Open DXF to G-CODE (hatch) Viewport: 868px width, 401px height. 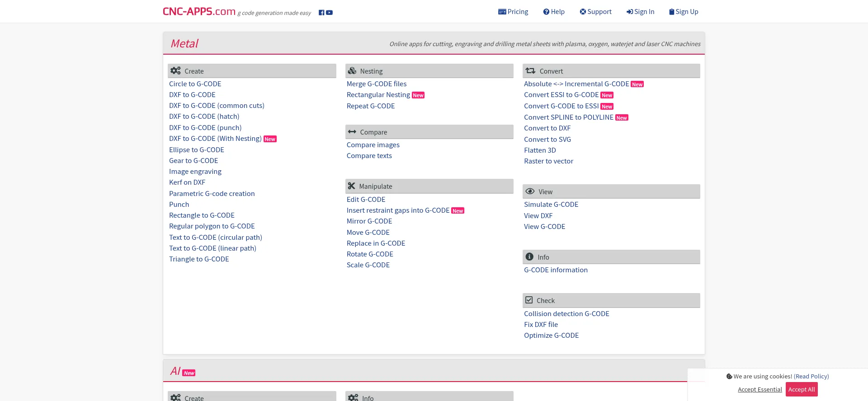(x=204, y=116)
